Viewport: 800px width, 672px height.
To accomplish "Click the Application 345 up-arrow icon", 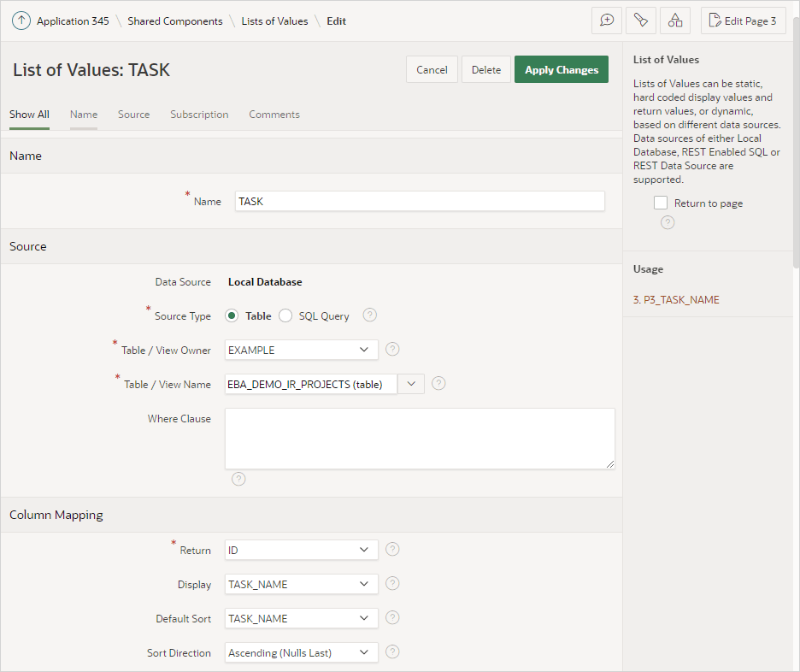I will (21, 21).
